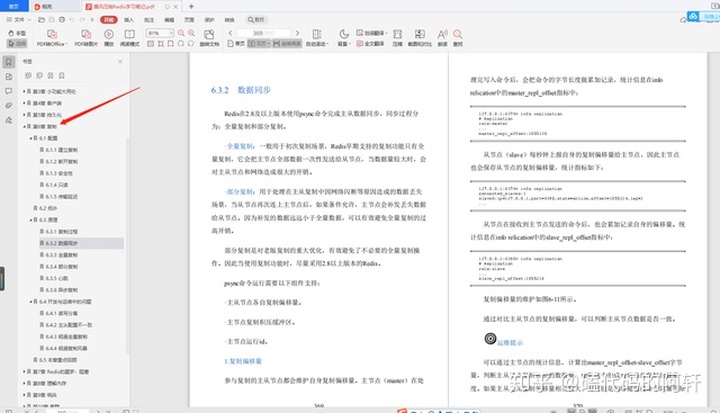This screenshot has width=720, height=413.
Task: Go to the previous page arrow
Action: pyautogui.click(x=231, y=33)
